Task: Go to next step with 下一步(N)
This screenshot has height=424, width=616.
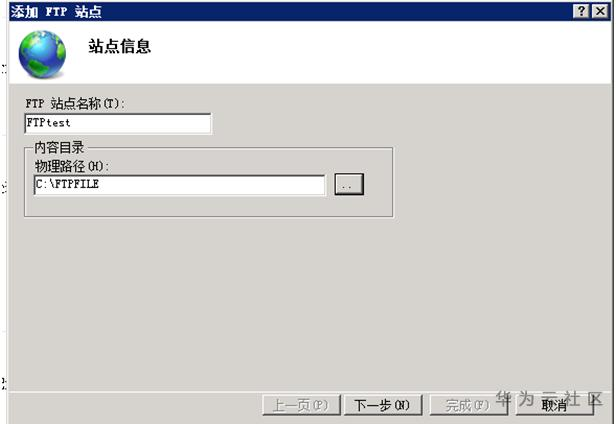Action: [x=383, y=405]
